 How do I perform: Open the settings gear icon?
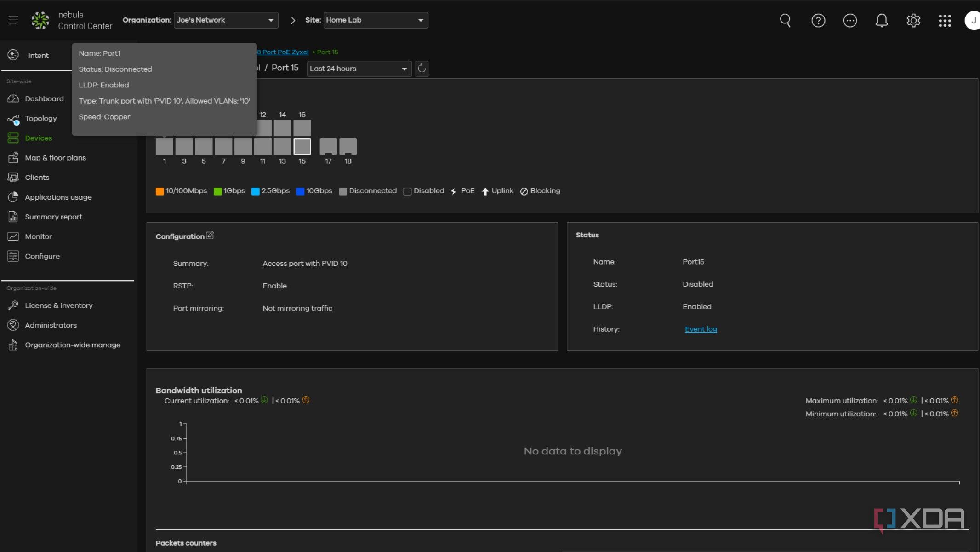(x=913, y=20)
